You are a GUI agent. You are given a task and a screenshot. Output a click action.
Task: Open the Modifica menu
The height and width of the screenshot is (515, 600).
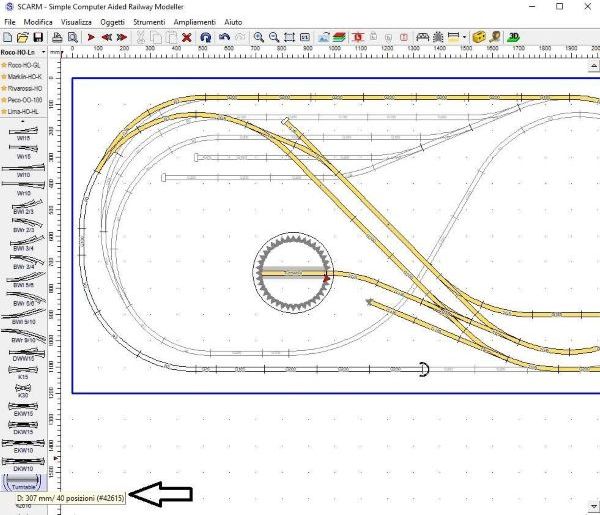coord(38,22)
